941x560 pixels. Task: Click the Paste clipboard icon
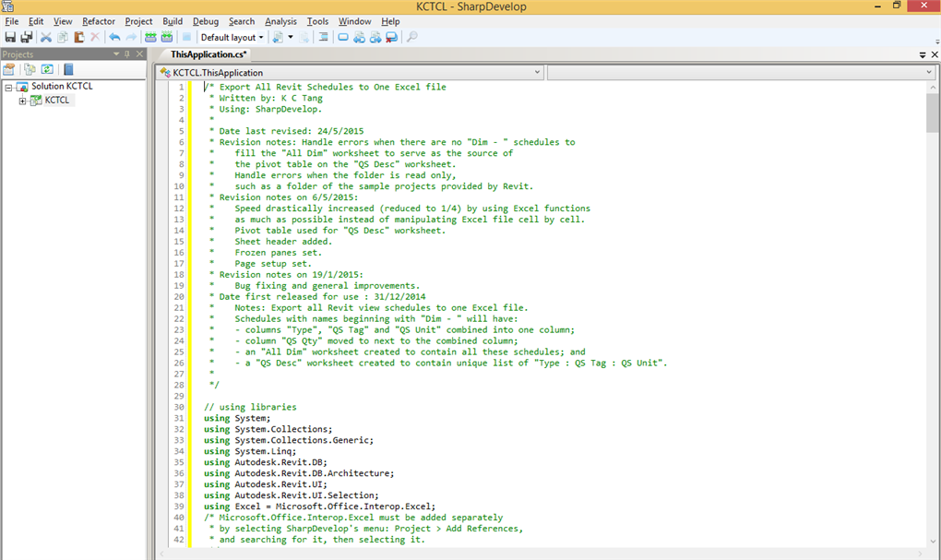pyautogui.click(x=78, y=37)
